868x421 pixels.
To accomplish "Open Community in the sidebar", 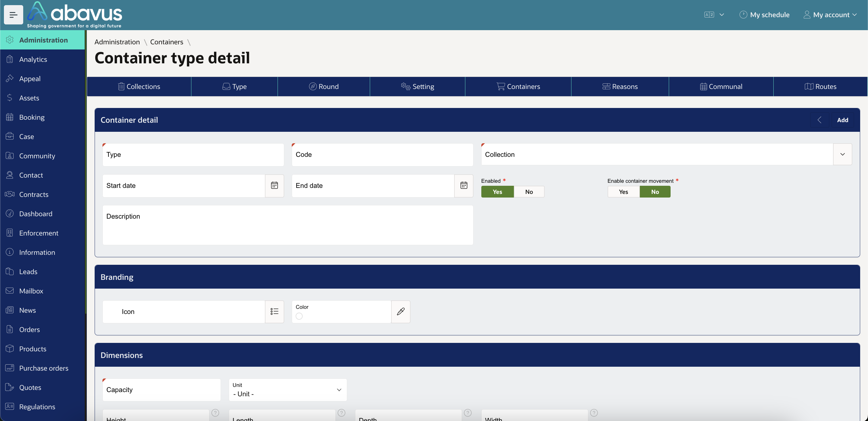I will [42, 156].
